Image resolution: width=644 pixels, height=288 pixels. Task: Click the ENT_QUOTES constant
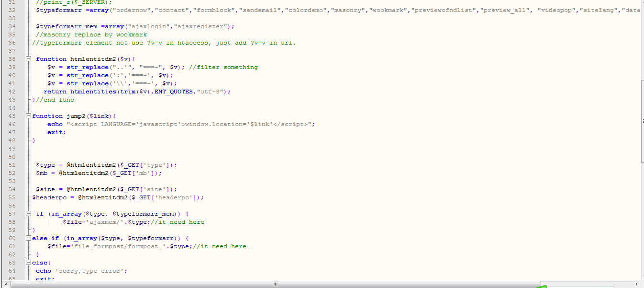pos(174,92)
